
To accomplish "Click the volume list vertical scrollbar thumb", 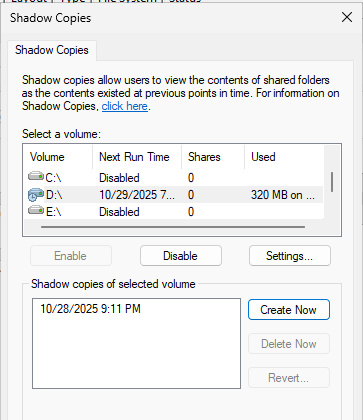I will coord(332,182).
